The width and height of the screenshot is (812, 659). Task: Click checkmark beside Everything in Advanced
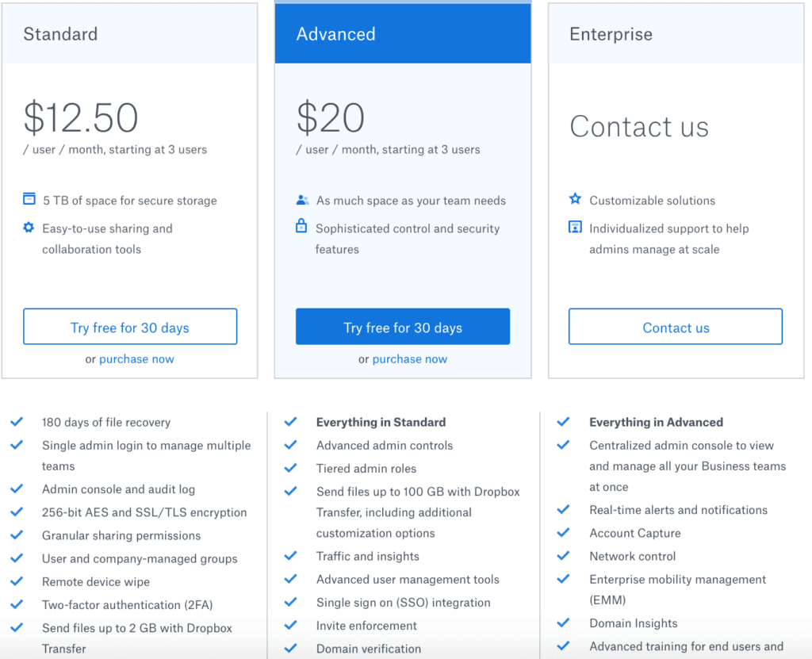tap(564, 421)
